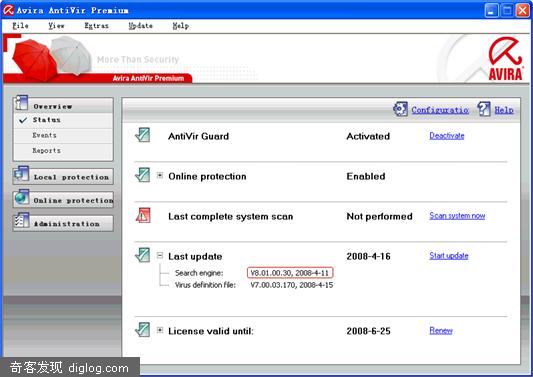Click the red umbrella banner image
Viewport: 533px width, 377px height.
[x=35, y=60]
